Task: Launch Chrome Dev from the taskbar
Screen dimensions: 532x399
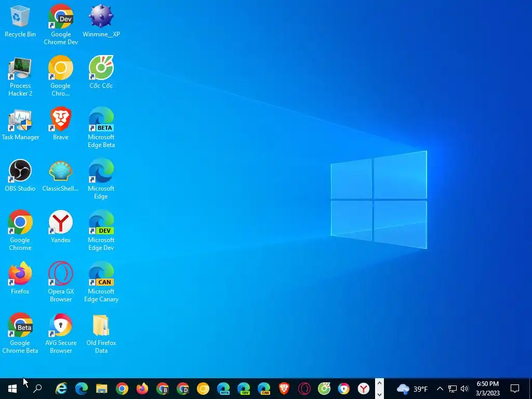Action: coord(182,389)
